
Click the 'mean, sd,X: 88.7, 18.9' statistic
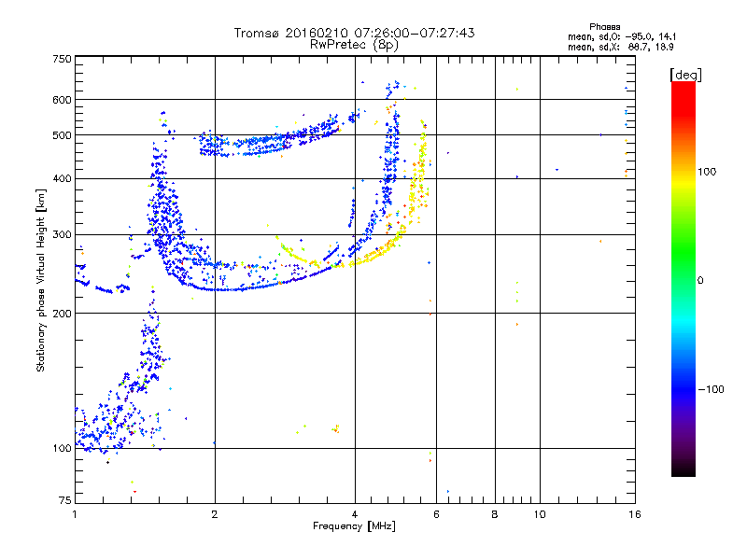(x=620, y=48)
